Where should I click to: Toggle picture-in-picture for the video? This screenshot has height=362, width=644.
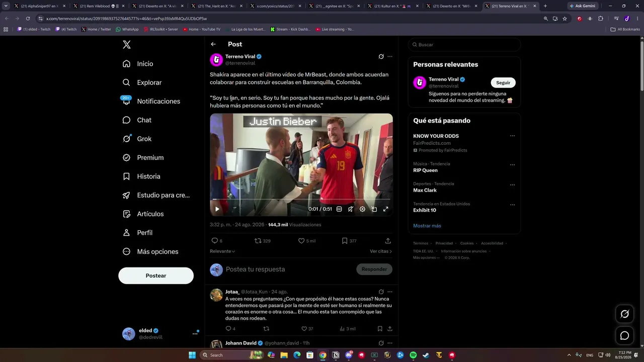pos(374,209)
